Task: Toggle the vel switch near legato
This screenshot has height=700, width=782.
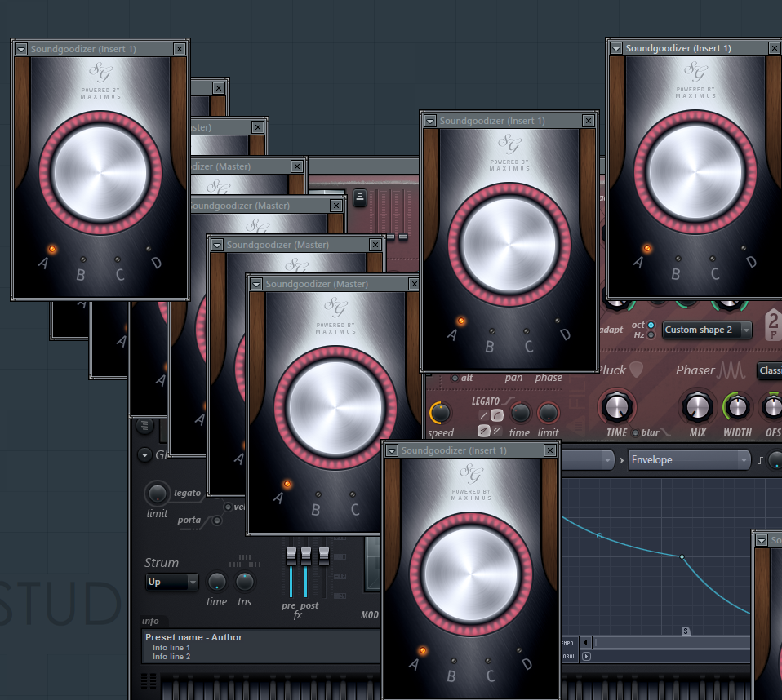Action: pyautogui.click(x=229, y=507)
